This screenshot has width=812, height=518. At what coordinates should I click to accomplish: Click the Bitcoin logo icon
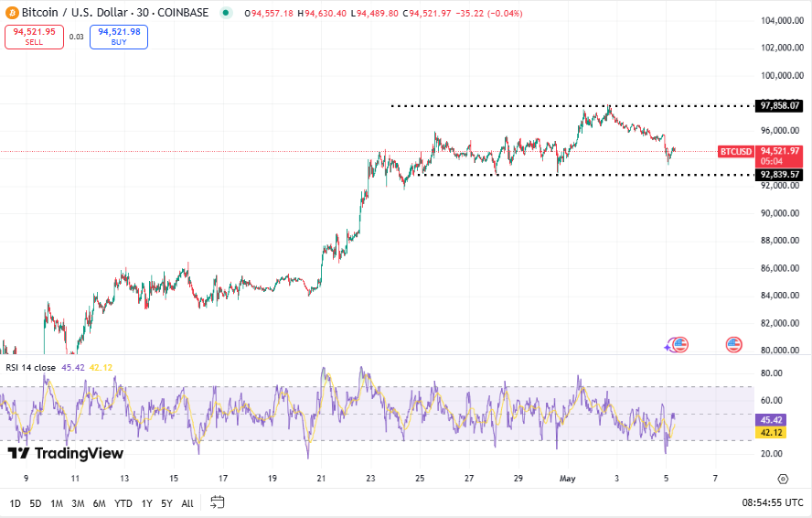coord(11,13)
